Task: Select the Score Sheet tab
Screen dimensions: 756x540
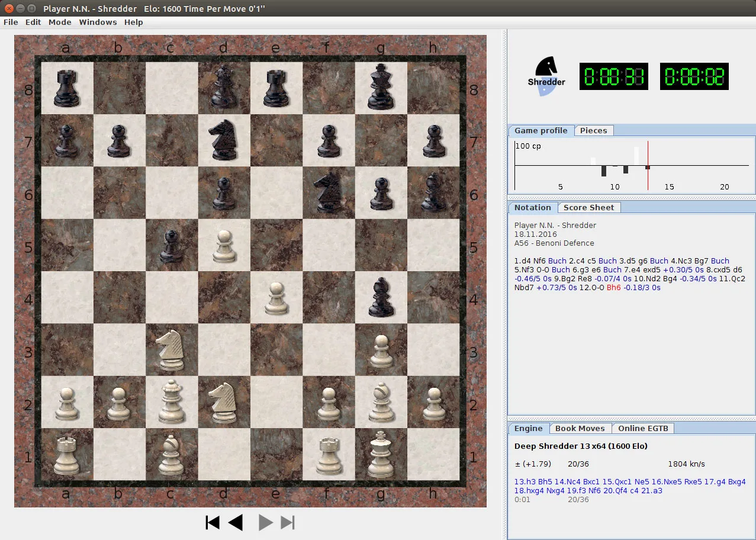Action: coord(589,208)
